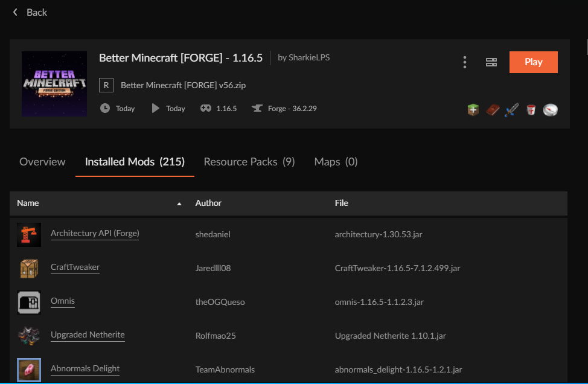This screenshot has width=588, height=384.
Task: Click the Architectury API crane icon
Action: [x=29, y=235]
